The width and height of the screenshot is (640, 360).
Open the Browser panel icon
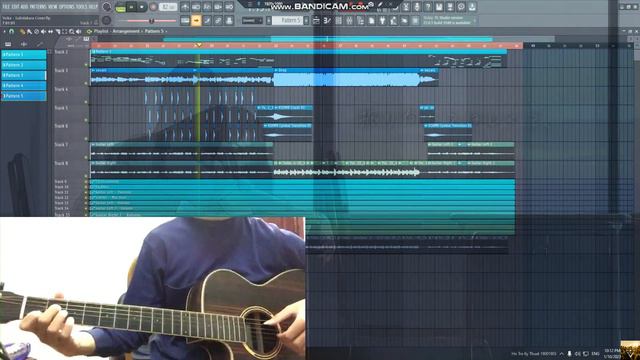tap(361, 20)
